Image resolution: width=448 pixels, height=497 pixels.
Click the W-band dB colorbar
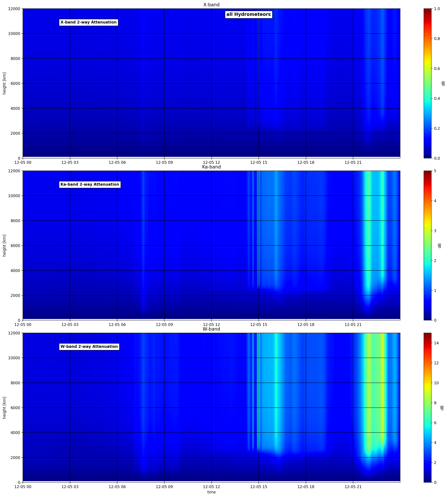427,408
